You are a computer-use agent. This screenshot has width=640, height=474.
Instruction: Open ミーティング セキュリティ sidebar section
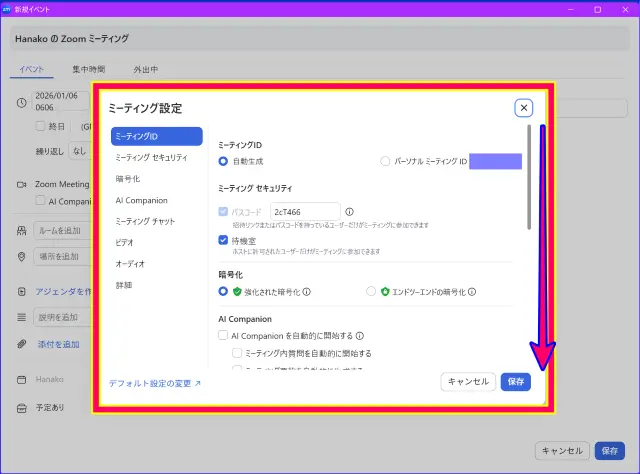[x=151, y=158]
